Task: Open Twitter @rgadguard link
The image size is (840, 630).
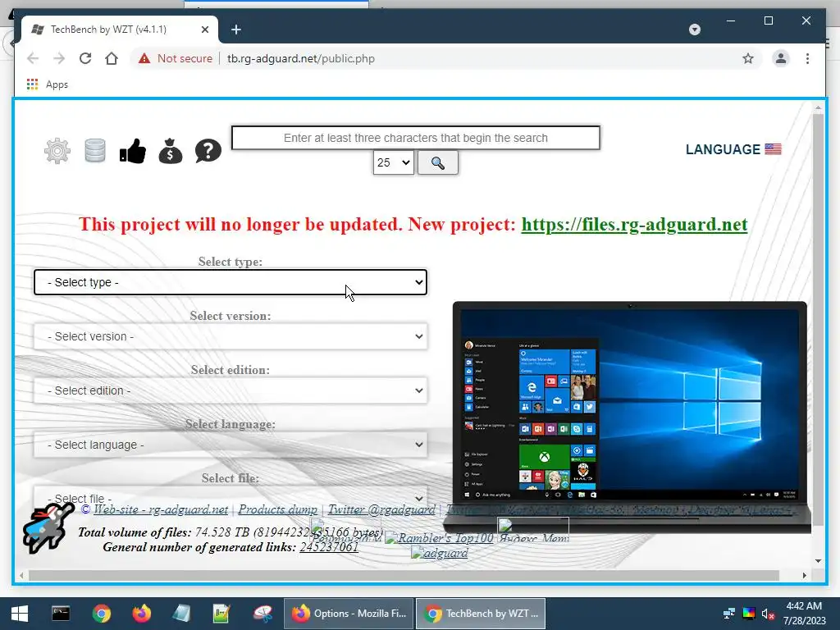Action: tap(381, 509)
